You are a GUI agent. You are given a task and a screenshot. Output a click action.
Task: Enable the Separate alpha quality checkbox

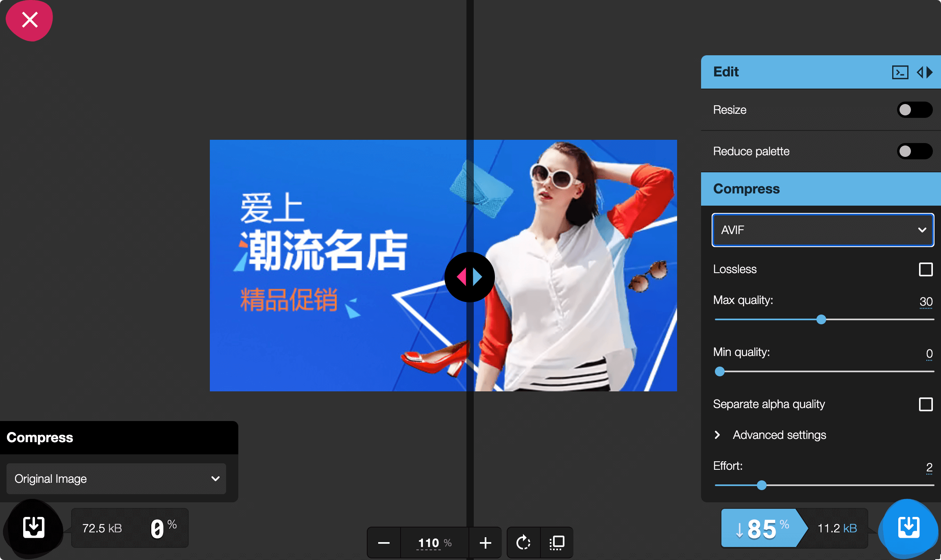[x=926, y=404]
